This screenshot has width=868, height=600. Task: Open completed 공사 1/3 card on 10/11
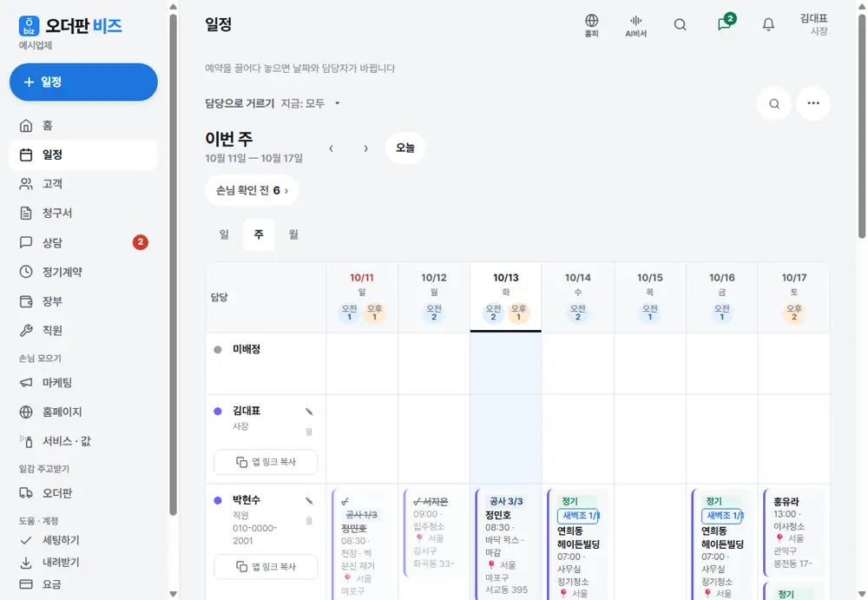point(362,544)
